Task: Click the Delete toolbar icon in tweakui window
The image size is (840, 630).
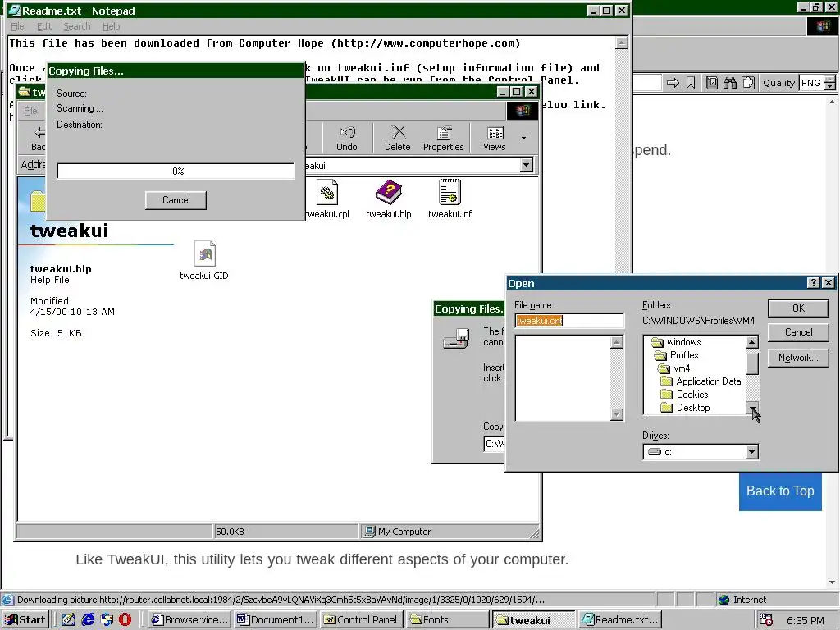Action: point(398,138)
